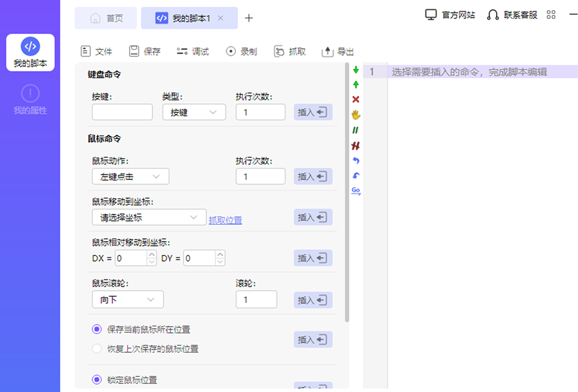Click 插入 for the 鼠标滚轮 row
Screen dimensions: 578x392
click(313, 300)
